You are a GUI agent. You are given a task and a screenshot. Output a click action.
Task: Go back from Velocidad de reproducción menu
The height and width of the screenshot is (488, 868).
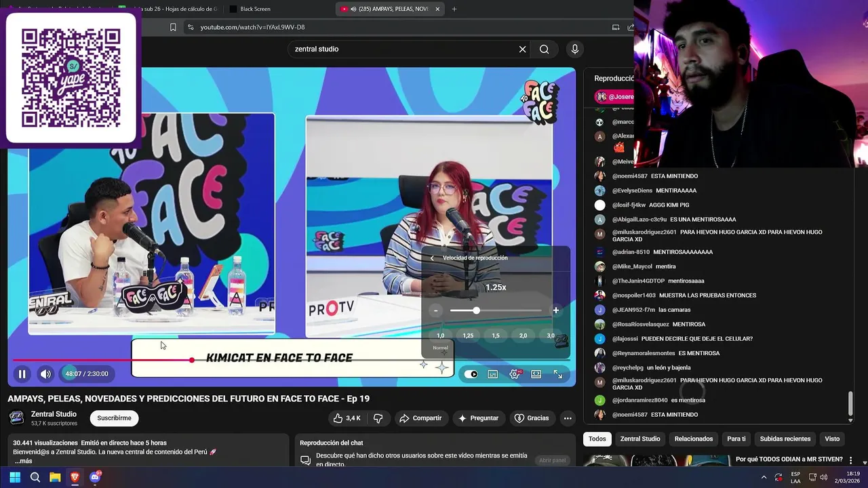pyautogui.click(x=432, y=258)
